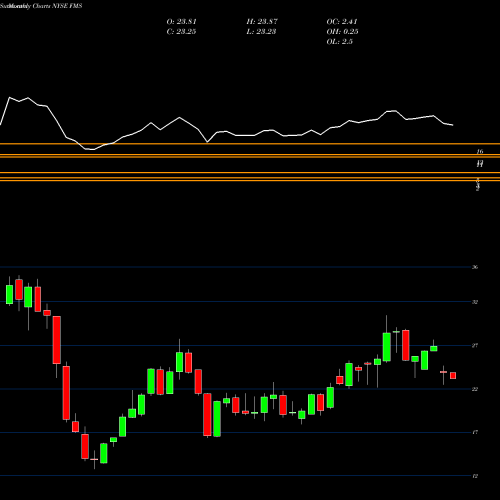Select the low value 'L: 23.23'
Image resolution: width=500 pixels, height=500 pixels.
tap(261, 32)
